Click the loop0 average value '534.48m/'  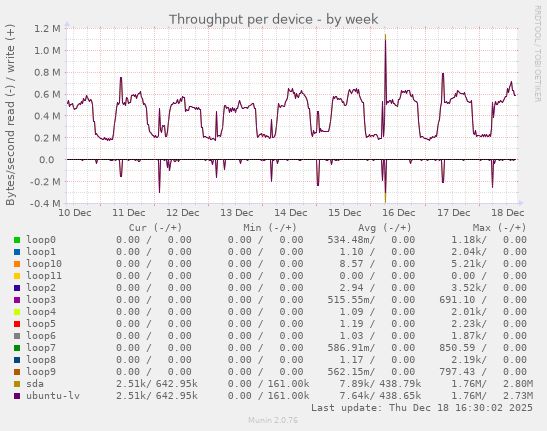(351, 240)
